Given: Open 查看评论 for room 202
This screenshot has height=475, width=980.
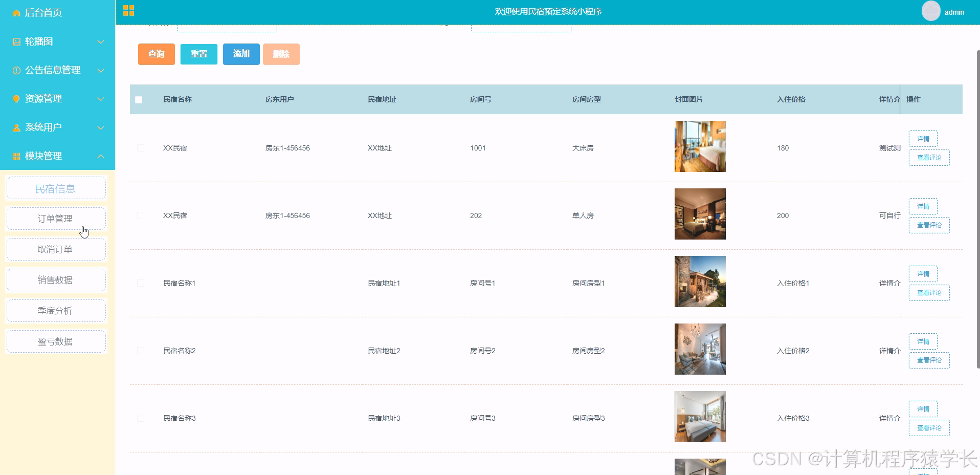Looking at the screenshot, I should [x=929, y=225].
